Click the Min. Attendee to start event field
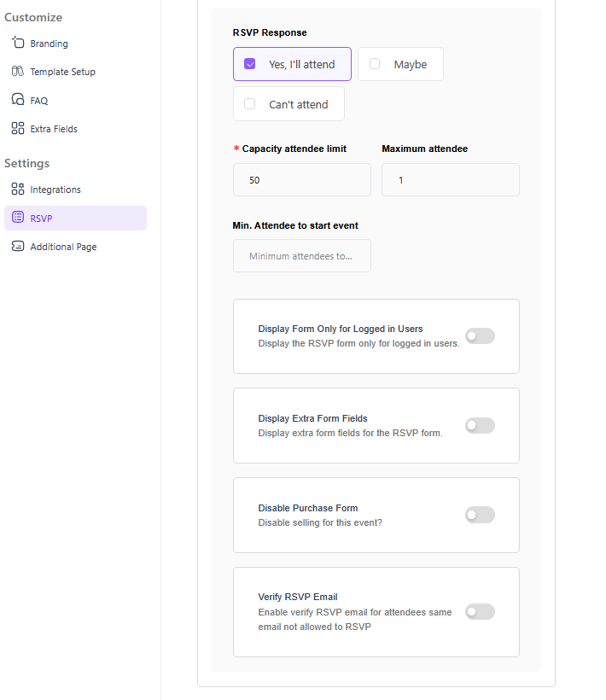The image size is (606, 700). [301, 256]
